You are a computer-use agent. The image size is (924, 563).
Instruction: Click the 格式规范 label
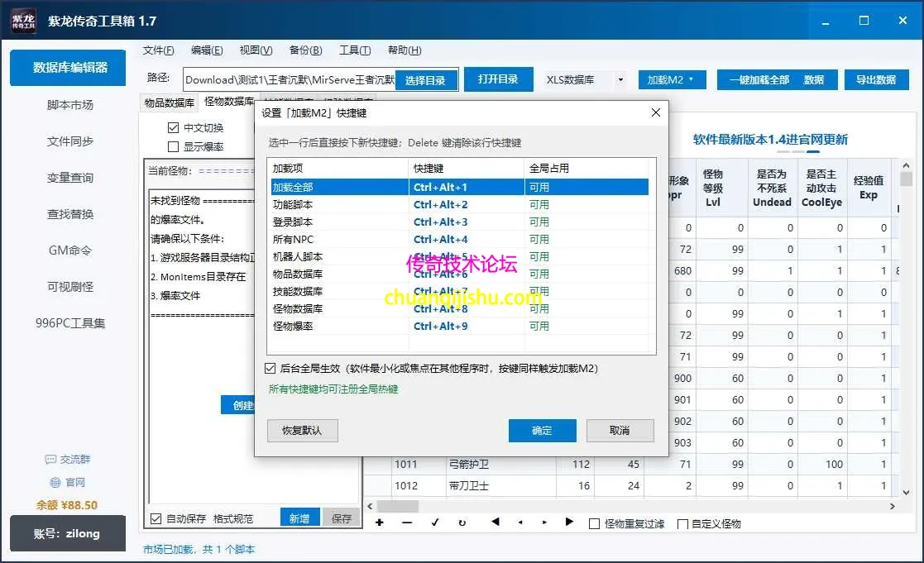point(232,518)
